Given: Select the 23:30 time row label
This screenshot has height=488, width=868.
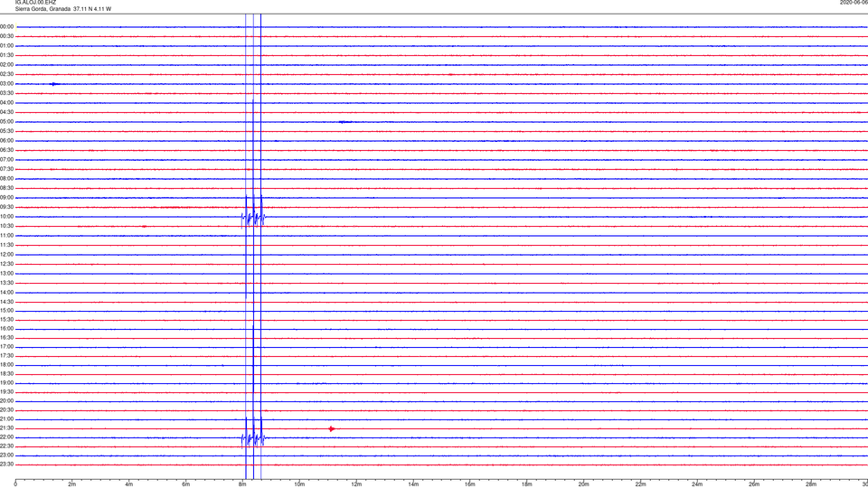Looking at the screenshot, I should point(6,465).
